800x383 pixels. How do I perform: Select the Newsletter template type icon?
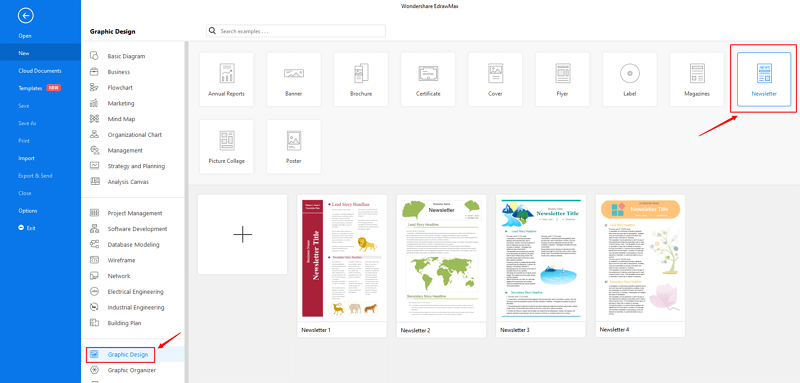click(764, 73)
